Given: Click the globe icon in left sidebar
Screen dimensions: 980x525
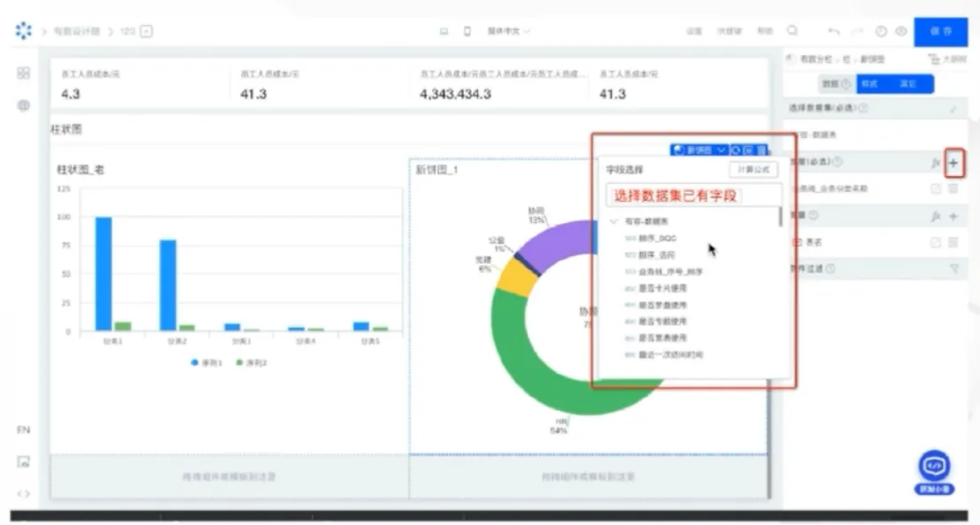Looking at the screenshot, I should coord(23,105).
